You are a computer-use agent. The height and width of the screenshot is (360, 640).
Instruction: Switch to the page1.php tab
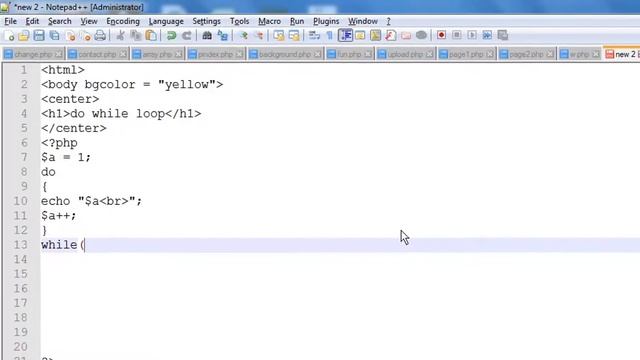pos(466,54)
